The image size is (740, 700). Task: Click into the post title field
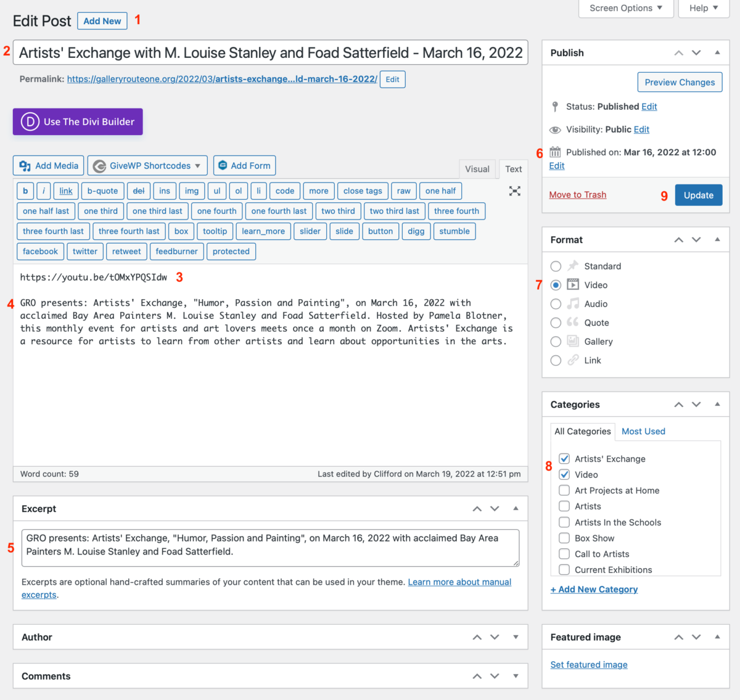(x=270, y=53)
